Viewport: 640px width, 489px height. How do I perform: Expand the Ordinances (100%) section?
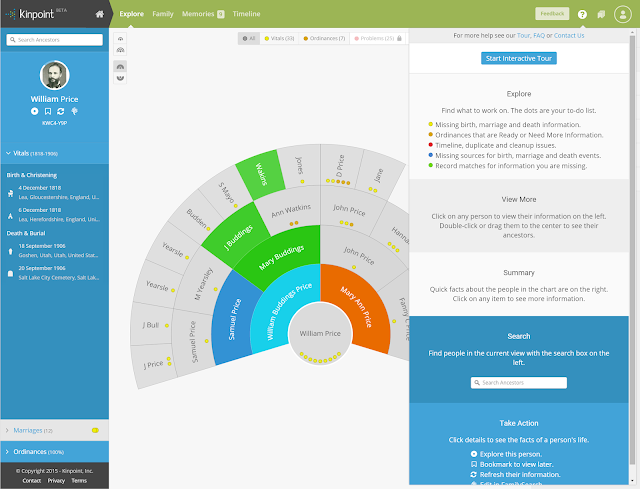pos(55,452)
